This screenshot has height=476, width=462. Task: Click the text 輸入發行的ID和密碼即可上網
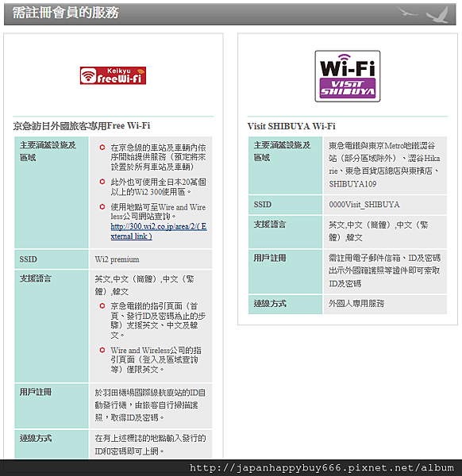150,445
